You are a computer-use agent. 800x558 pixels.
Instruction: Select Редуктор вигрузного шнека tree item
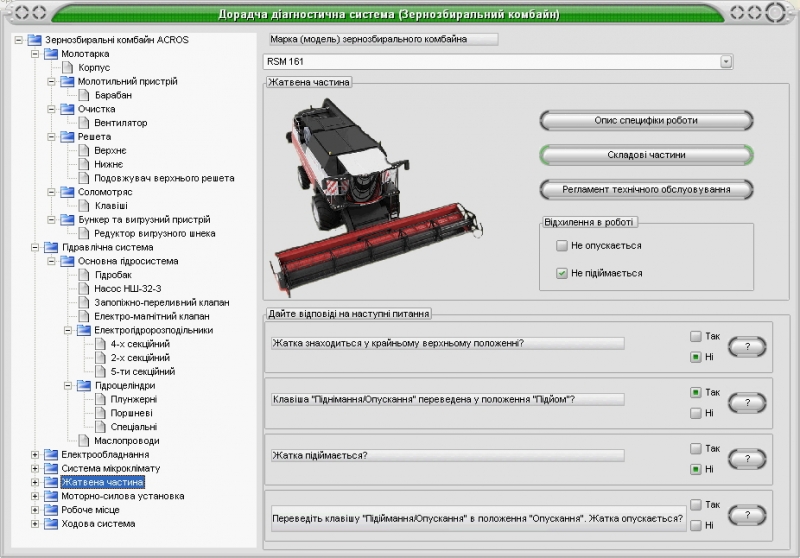(x=155, y=233)
